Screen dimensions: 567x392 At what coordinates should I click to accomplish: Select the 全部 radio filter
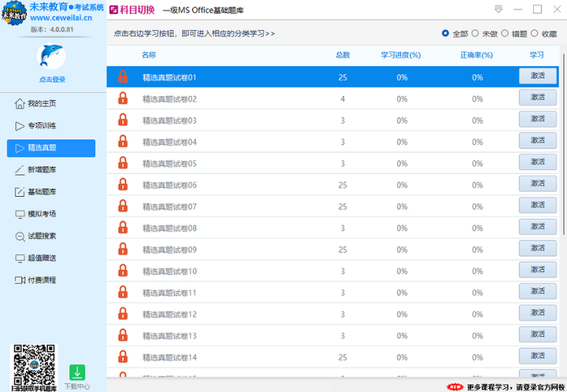(446, 34)
